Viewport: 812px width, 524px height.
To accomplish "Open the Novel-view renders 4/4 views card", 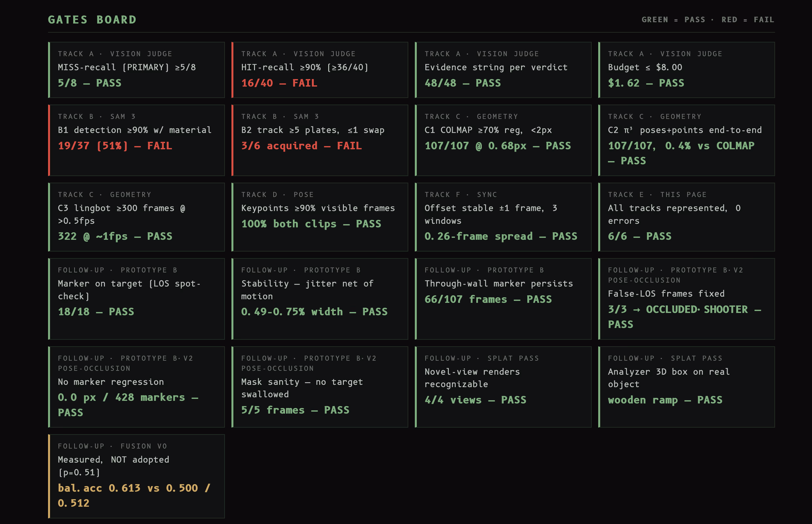I will 503,387.
